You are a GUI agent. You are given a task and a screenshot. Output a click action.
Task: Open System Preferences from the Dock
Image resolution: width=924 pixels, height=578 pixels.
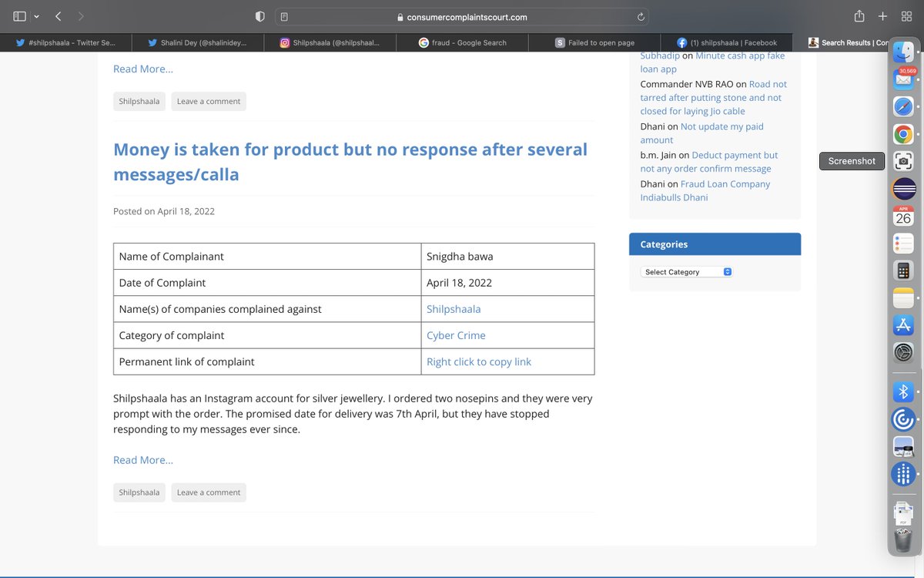[x=903, y=353]
